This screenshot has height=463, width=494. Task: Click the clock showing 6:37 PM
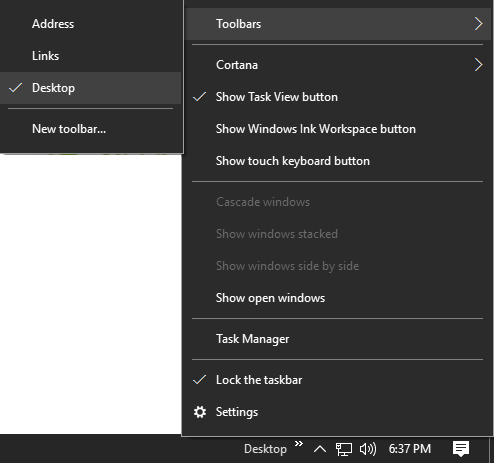click(x=410, y=449)
